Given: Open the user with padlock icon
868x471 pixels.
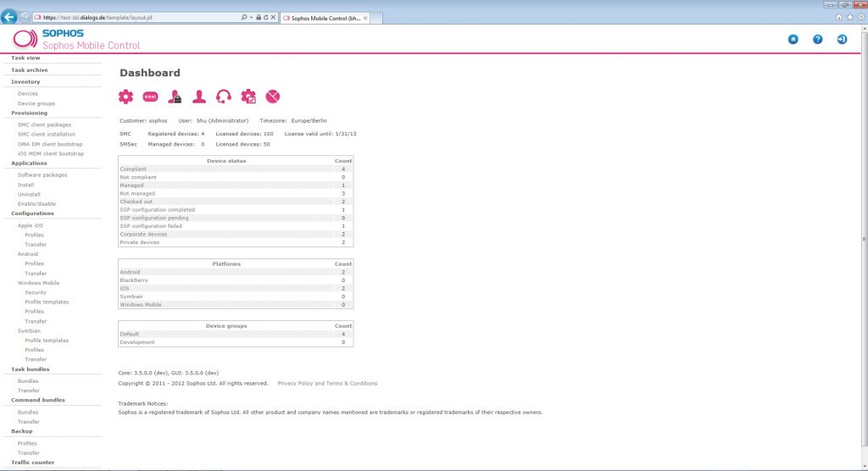Looking at the screenshot, I should pos(175,97).
